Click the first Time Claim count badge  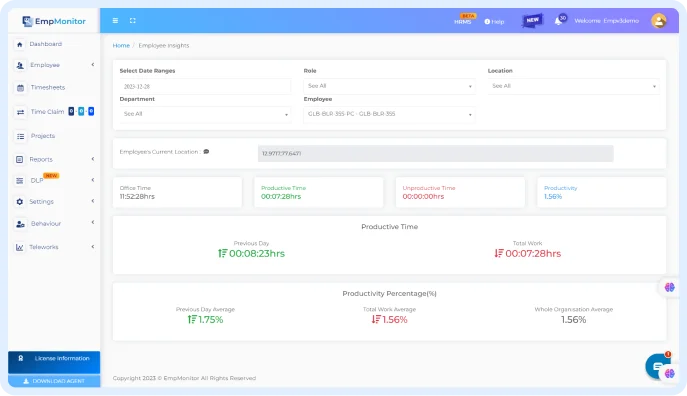[71, 111]
